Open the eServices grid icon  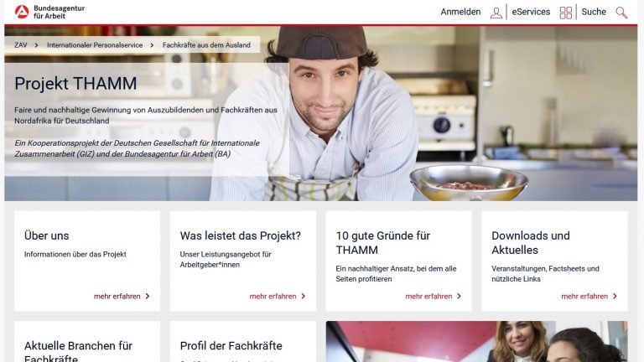tap(565, 13)
